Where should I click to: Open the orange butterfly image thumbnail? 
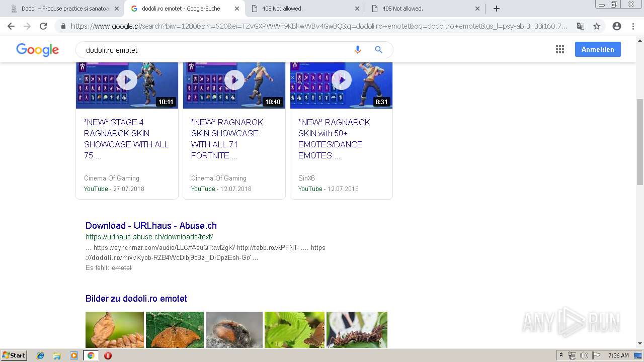coord(175,330)
